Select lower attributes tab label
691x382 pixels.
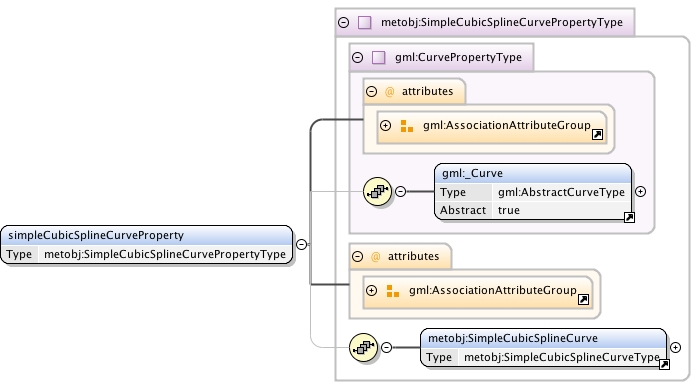pos(413,256)
